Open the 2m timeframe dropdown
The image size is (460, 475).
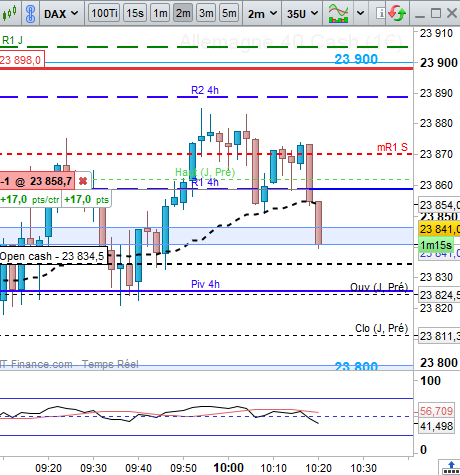click(262, 14)
